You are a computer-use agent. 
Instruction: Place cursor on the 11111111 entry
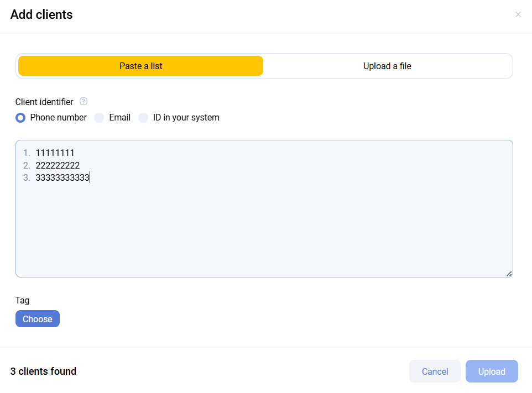[x=55, y=153]
